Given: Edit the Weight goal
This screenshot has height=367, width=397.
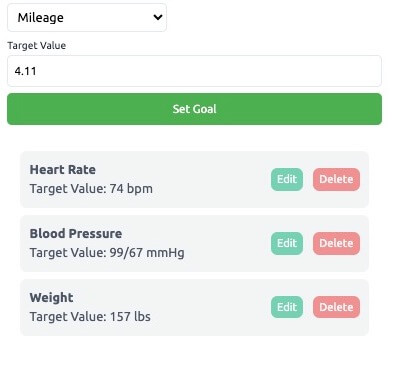Looking at the screenshot, I should pos(287,307).
